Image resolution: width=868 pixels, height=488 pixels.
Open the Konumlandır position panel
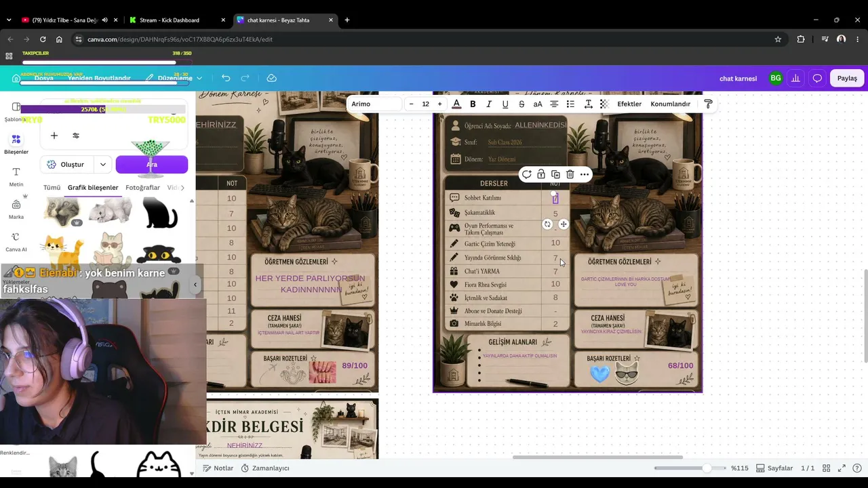670,104
